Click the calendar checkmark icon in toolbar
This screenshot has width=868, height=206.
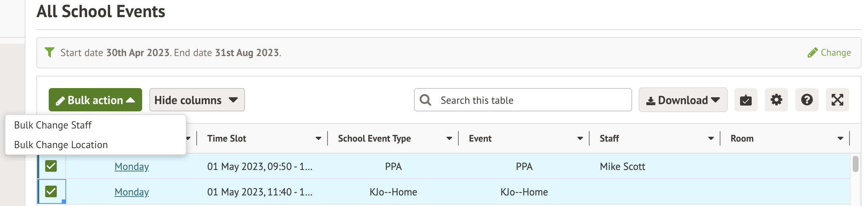746,100
